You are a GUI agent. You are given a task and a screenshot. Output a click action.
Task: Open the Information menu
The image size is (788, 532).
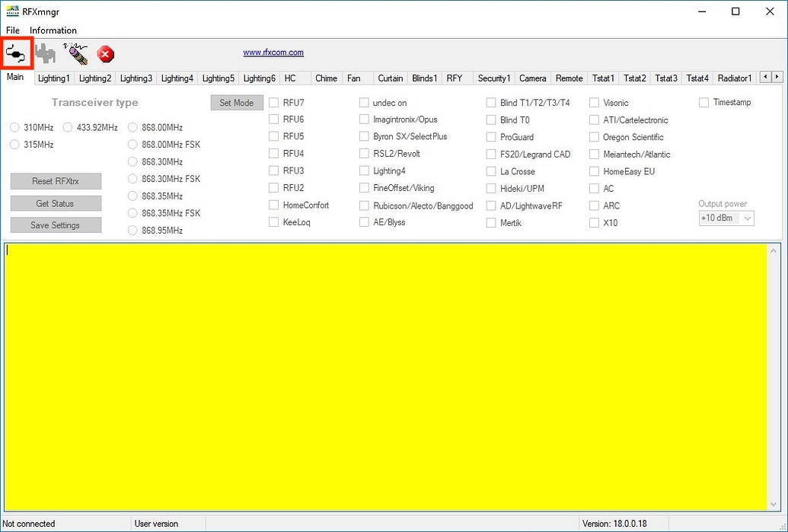[53, 30]
